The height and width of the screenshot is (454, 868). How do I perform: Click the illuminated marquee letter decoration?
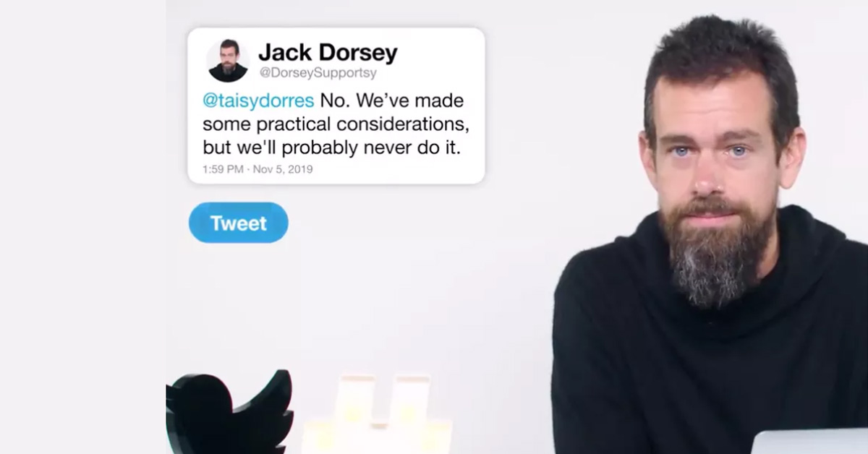click(376, 416)
